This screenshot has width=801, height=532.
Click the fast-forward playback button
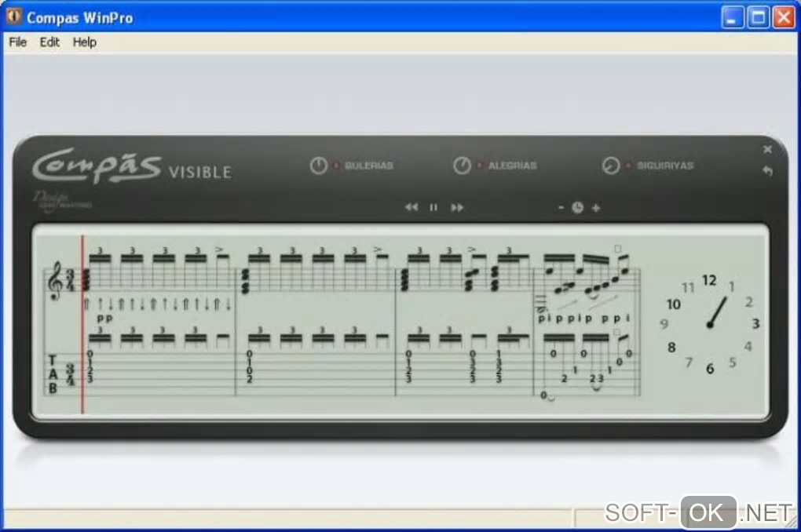click(457, 207)
